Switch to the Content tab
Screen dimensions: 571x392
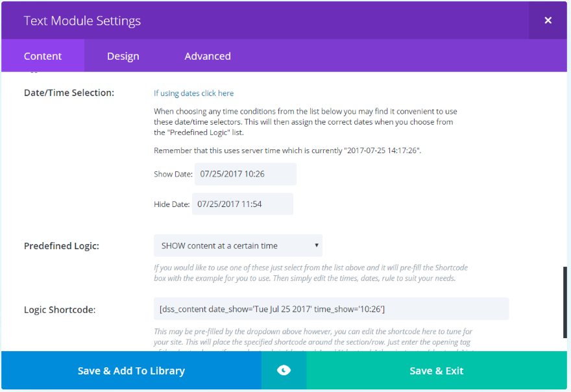point(43,56)
